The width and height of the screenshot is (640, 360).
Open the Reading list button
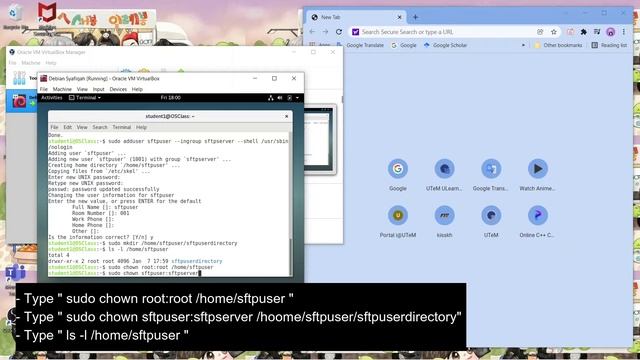pos(609,45)
